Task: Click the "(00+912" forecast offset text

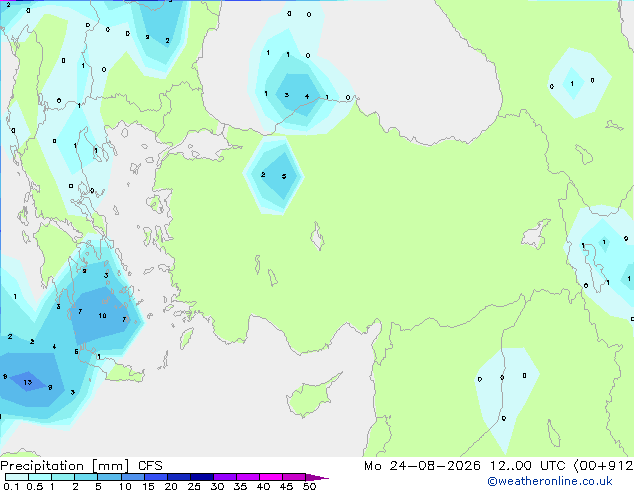Action: (x=603, y=466)
